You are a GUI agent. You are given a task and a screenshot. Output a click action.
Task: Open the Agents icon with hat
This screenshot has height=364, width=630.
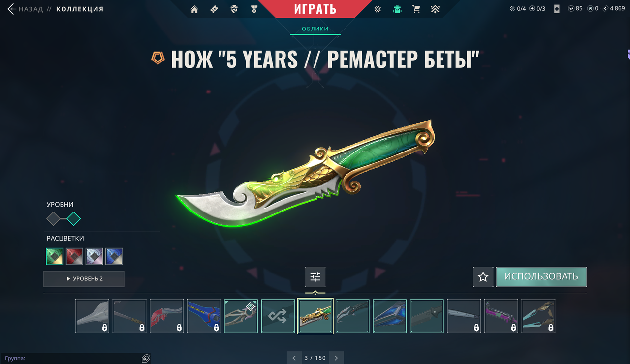tap(234, 9)
